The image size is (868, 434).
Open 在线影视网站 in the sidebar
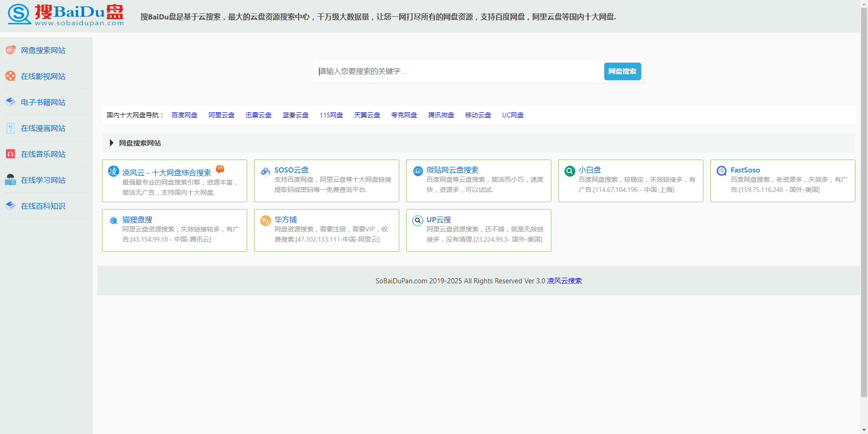point(43,76)
